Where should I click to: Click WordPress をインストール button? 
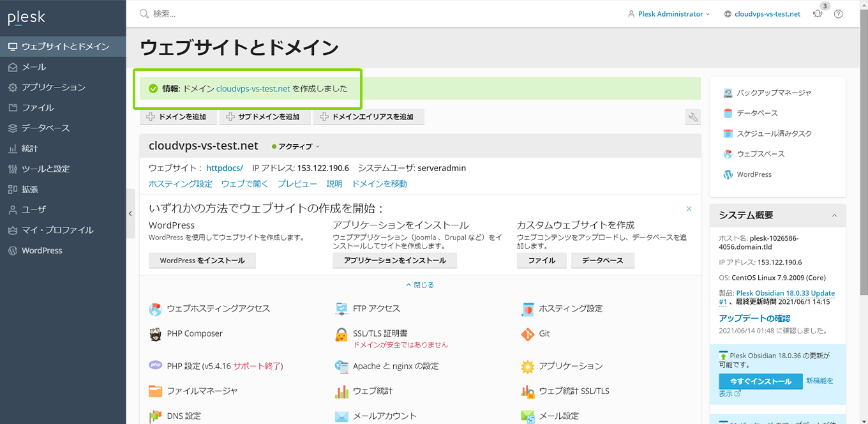[x=202, y=260]
